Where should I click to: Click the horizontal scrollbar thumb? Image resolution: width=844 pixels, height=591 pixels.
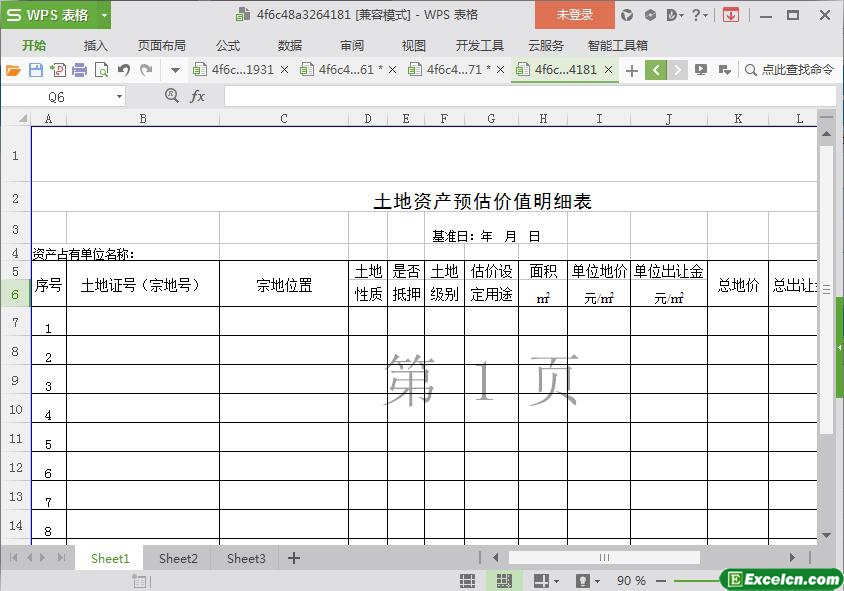(x=603, y=558)
